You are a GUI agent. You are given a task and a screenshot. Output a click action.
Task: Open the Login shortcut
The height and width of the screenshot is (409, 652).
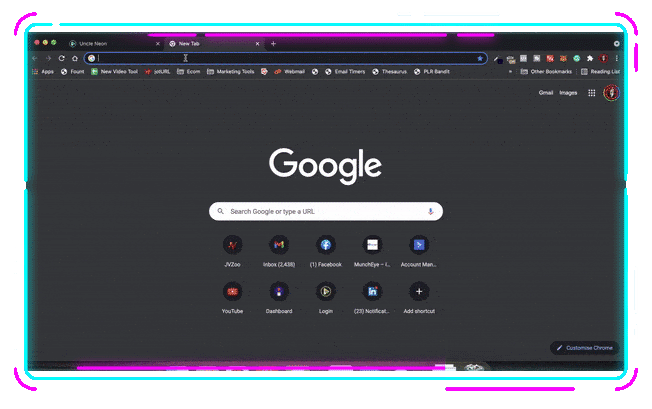[326, 297]
